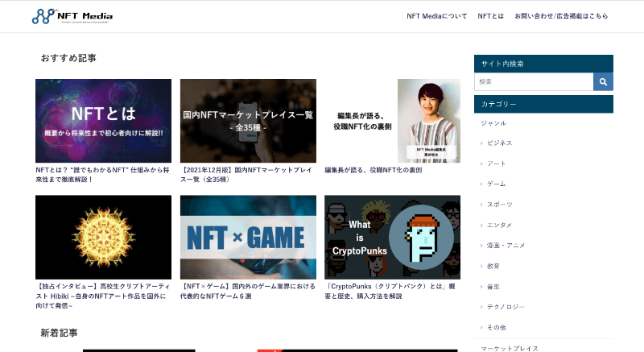Select 教育 category
644x352 pixels.
[x=493, y=266]
